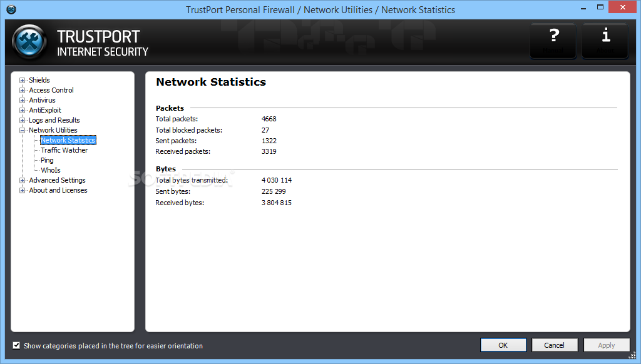
Task: Expand the Advanced Settings tree node
Action: (22, 181)
